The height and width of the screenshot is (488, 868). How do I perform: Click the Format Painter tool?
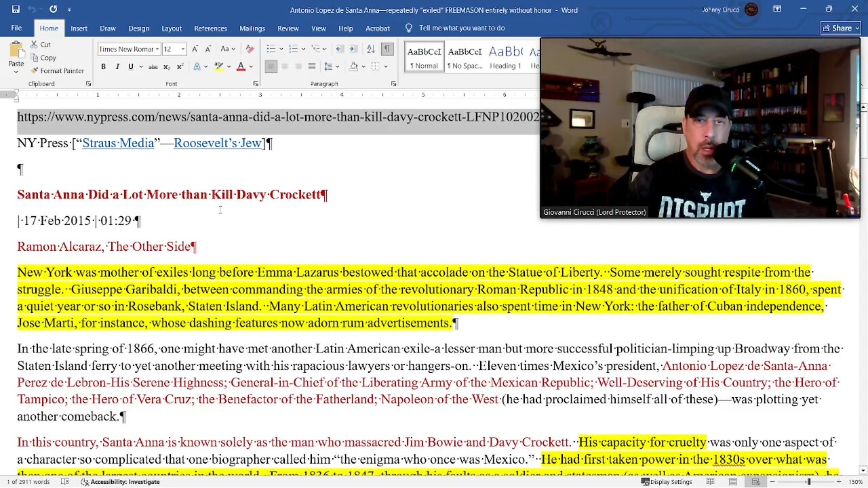coord(56,70)
